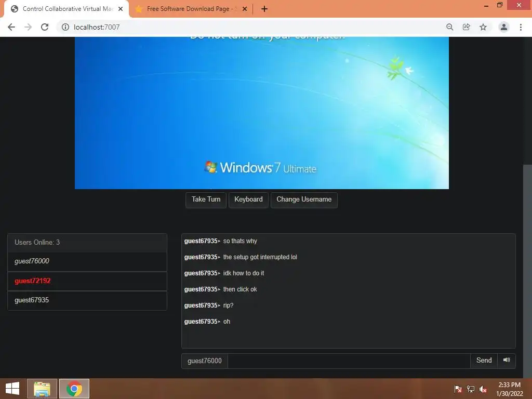Open the on-screen Keyboard button
This screenshot has height=399, width=532.
[x=248, y=200]
